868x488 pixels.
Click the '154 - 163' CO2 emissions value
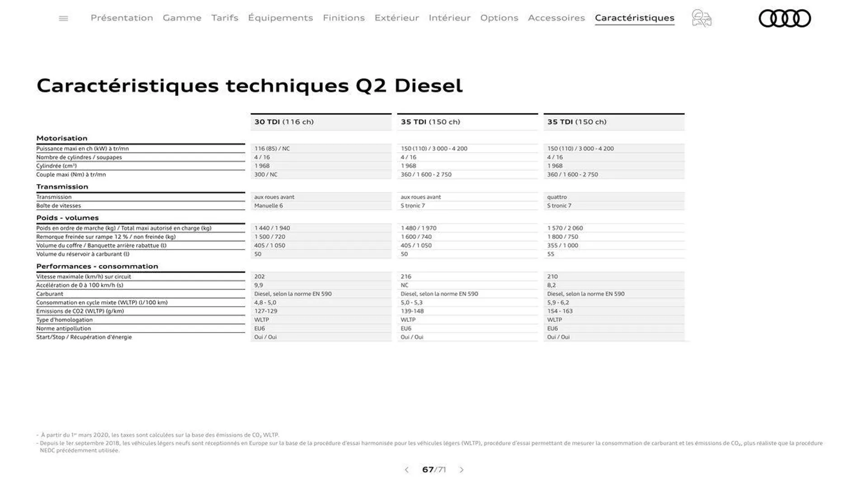tap(560, 311)
